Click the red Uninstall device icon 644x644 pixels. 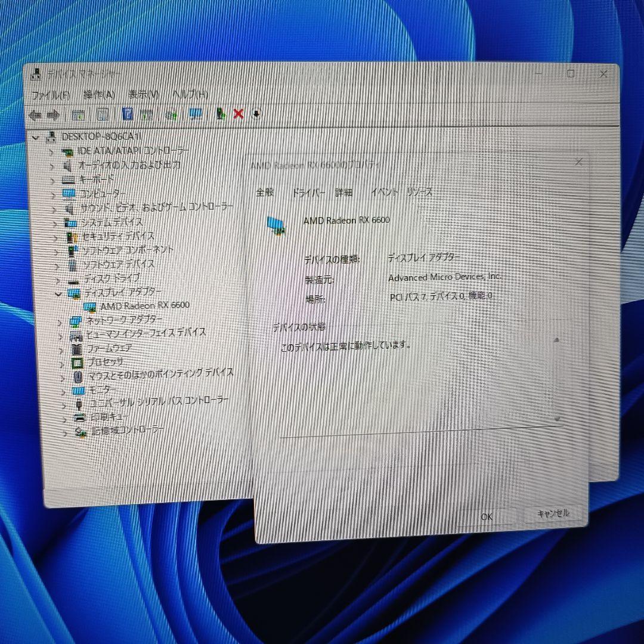[x=239, y=114]
